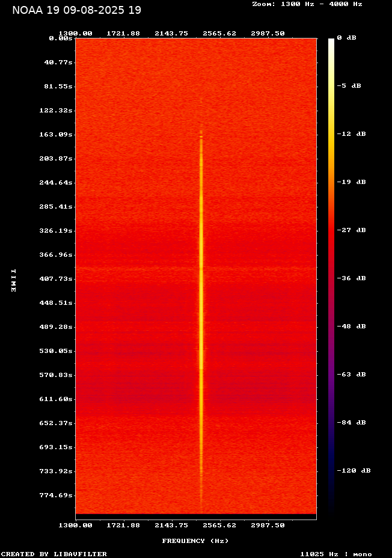
Task: Click the time label 407.73s
Action: (x=56, y=279)
